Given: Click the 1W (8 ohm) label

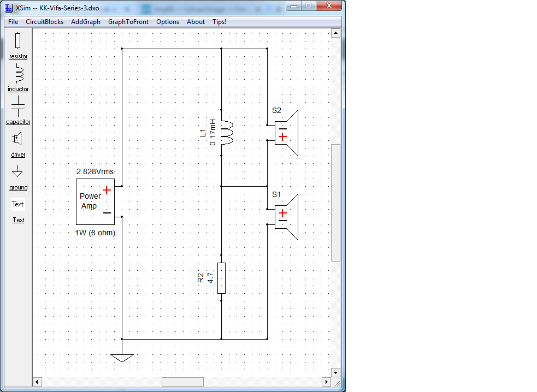Looking at the screenshot, I should 95,233.
